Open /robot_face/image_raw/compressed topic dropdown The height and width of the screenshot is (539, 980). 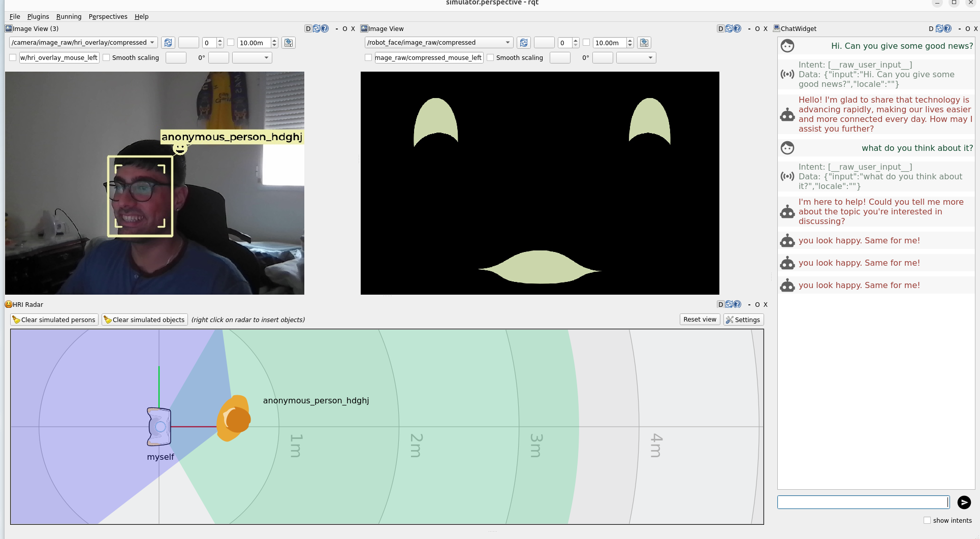pos(439,43)
